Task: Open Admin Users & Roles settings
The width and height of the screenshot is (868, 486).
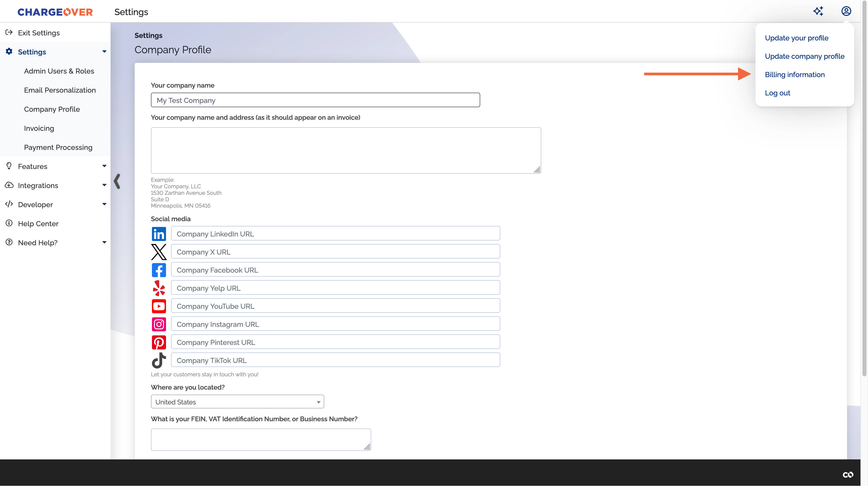Action: click(x=59, y=71)
